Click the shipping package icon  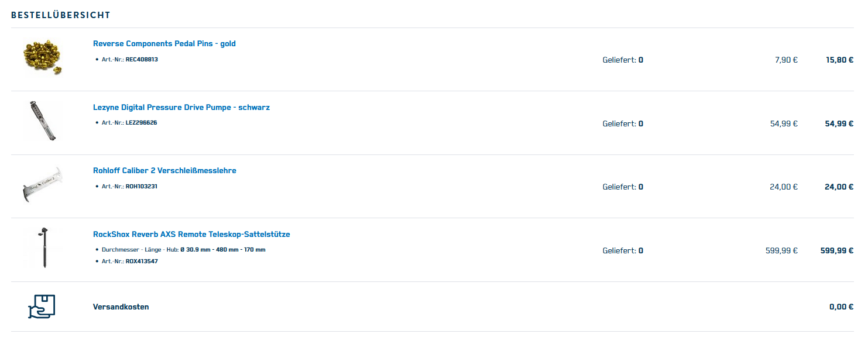(x=42, y=306)
